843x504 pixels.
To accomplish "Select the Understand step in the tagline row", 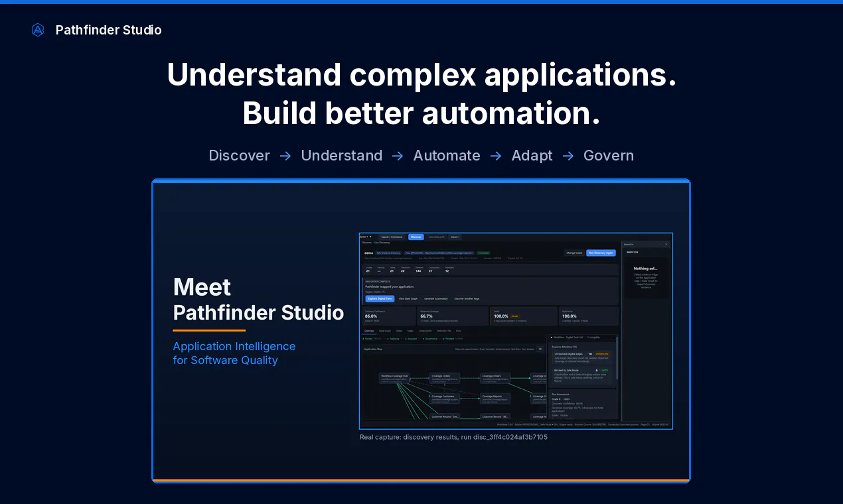I will click(x=342, y=155).
